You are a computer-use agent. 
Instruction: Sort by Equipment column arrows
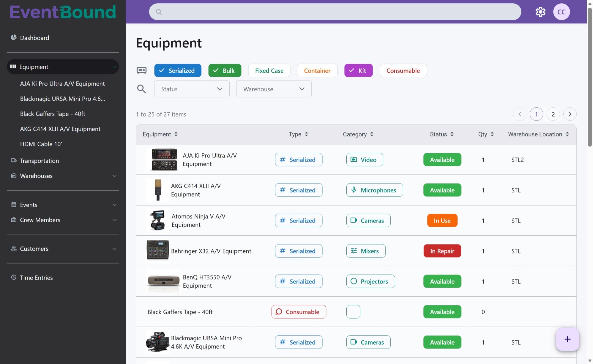[x=176, y=134]
